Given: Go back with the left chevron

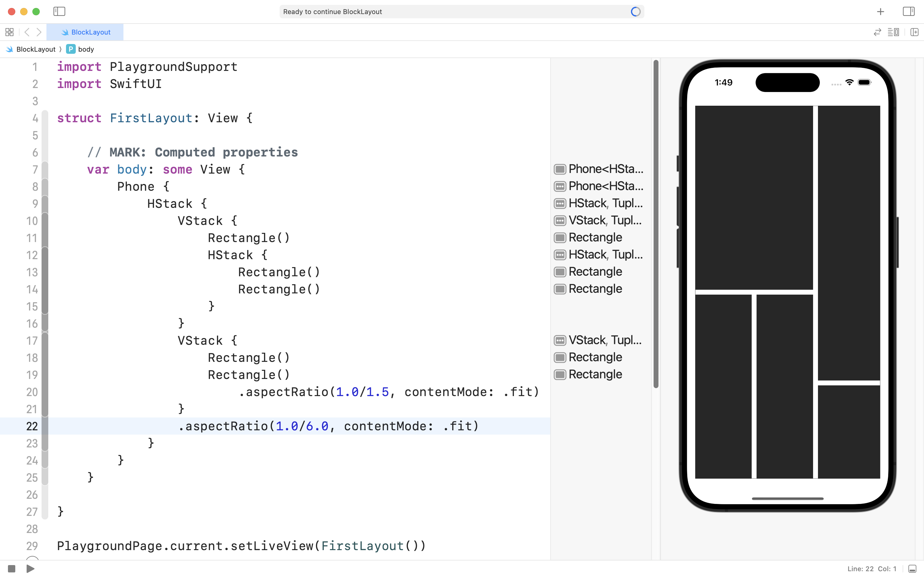Looking at the screenshot, I should pos(27,32).
